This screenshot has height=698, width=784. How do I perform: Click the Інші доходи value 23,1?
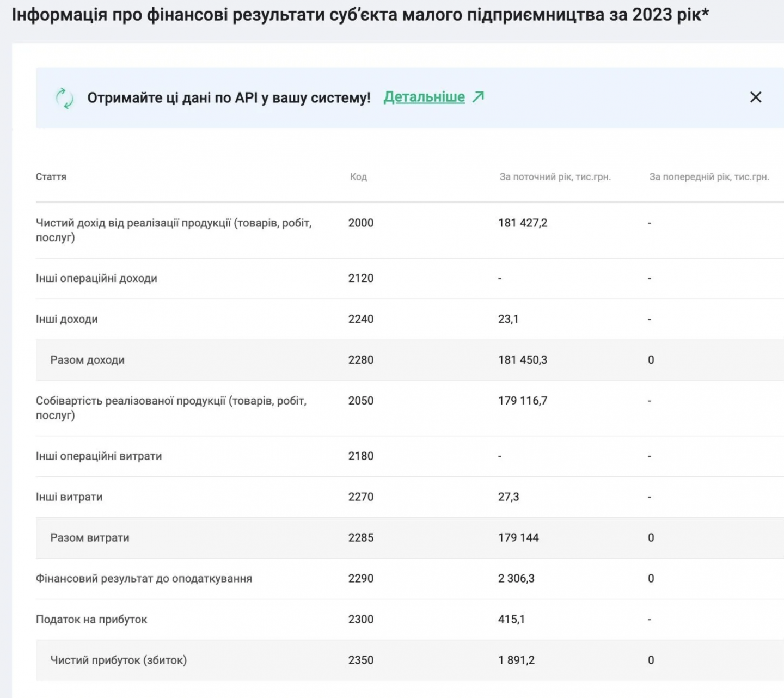click(x=508, y=319)
